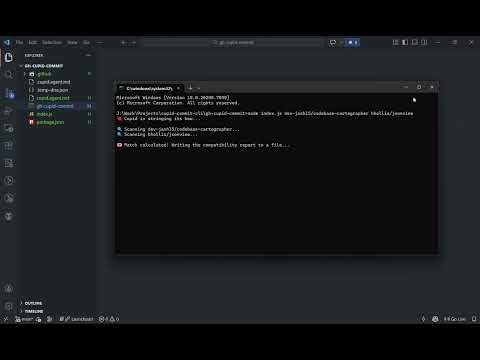This screenshot has width=480, height=360.
Task: Open the Copilot chat icon in title bar
Action: click(333, 43)
